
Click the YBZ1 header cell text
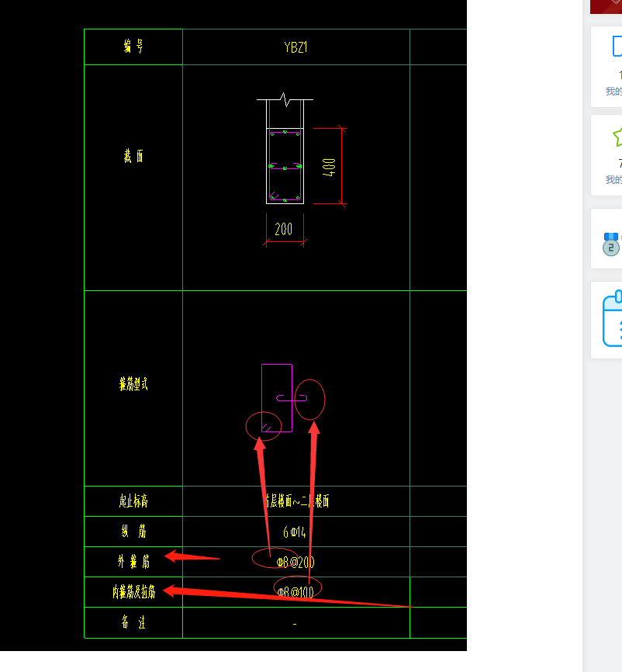[295, 47]
